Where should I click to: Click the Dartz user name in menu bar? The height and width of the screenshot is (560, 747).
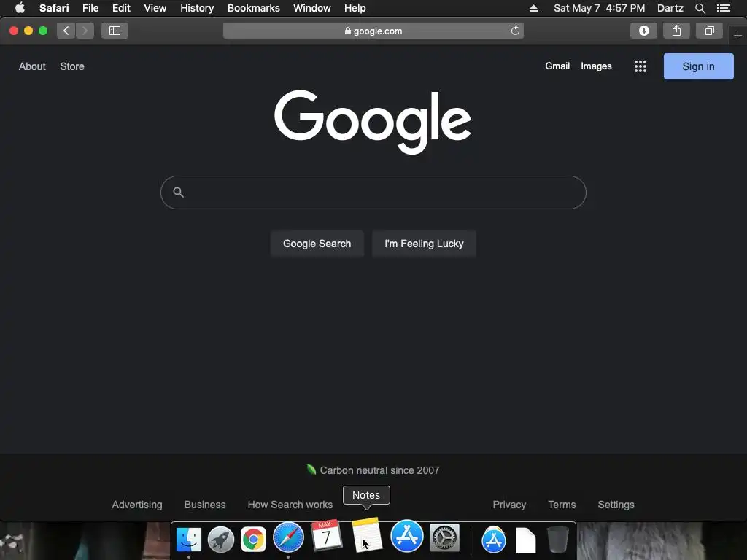click(x=670, y=8)
